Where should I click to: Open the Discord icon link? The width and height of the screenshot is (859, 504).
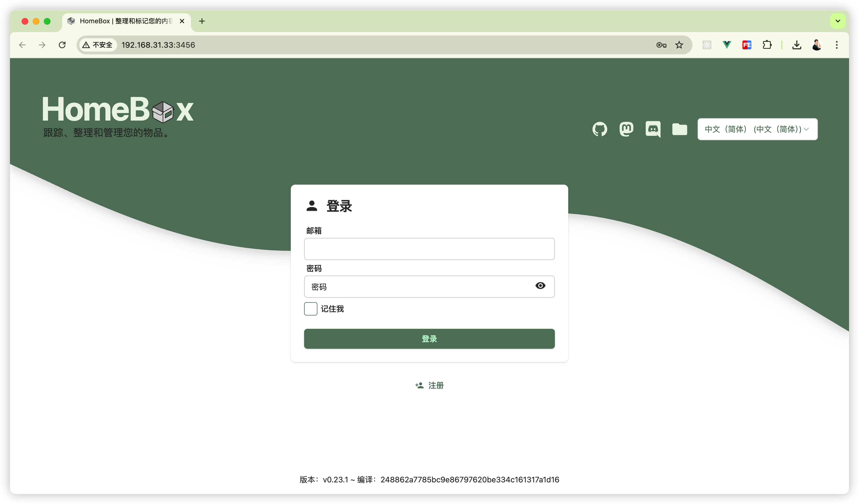tap(653, 129)
